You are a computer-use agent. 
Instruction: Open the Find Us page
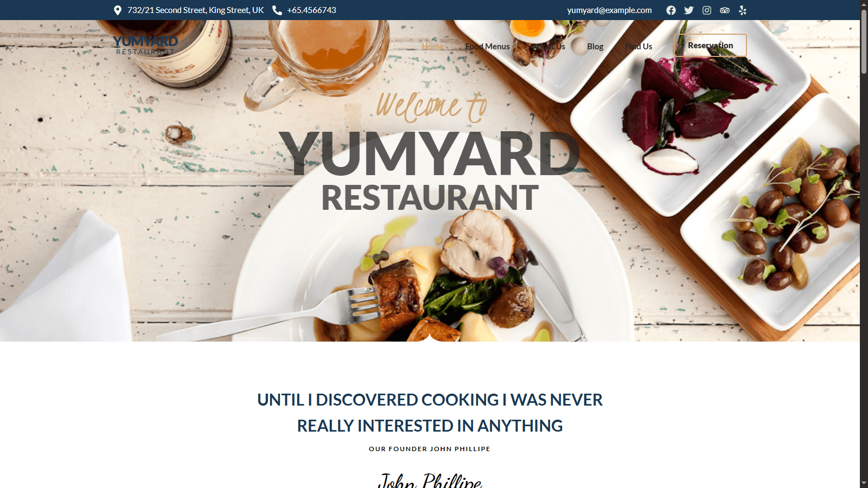tap(639, 47)
